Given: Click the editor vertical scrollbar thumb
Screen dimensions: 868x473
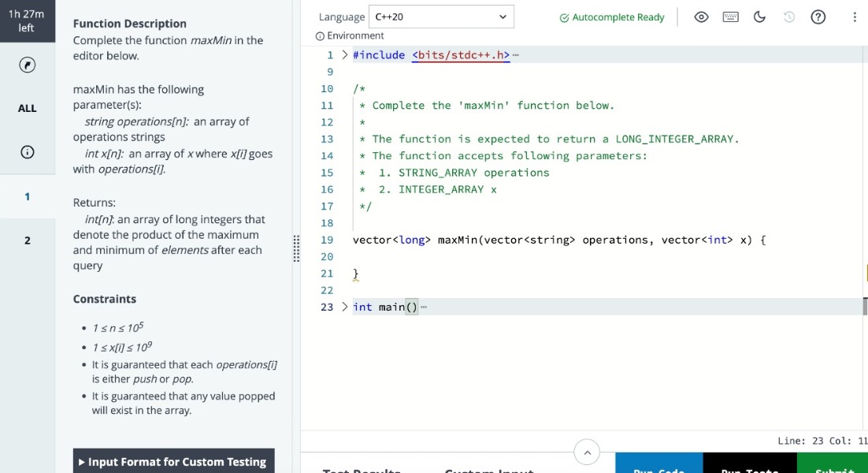Looking at the screenshot, I should click(x=865, y=307).
